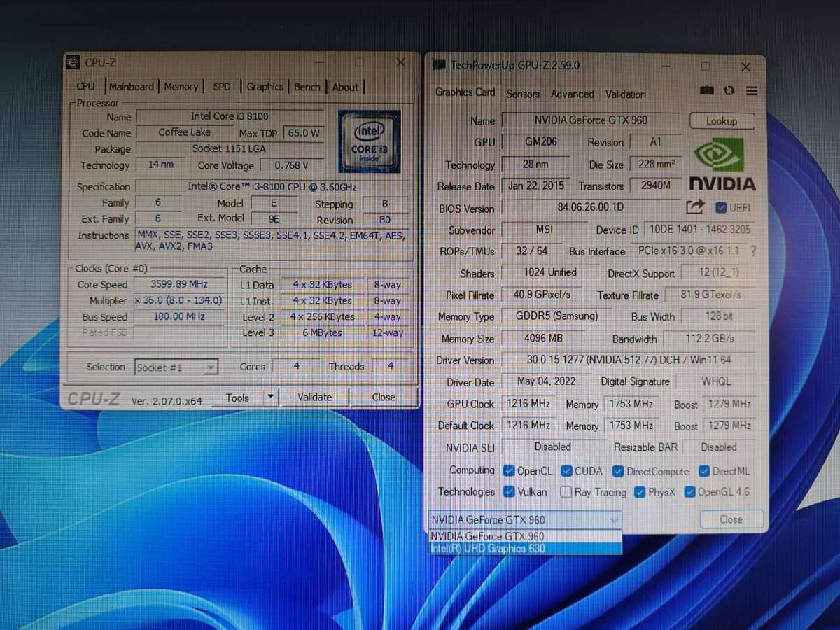Open the About tab in CPU-Z
Viewport: 840px width, 630px height.
point(345,87)
